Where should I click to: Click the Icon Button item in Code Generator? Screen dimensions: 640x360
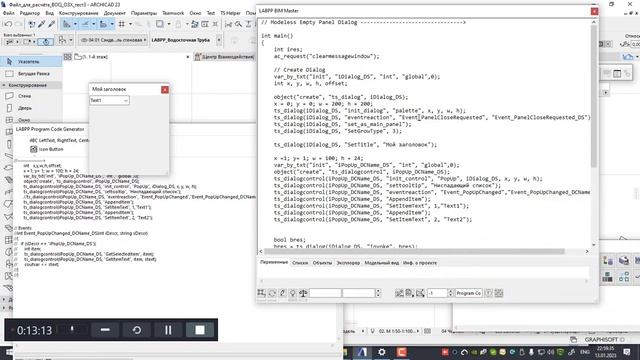click(47, 149)
